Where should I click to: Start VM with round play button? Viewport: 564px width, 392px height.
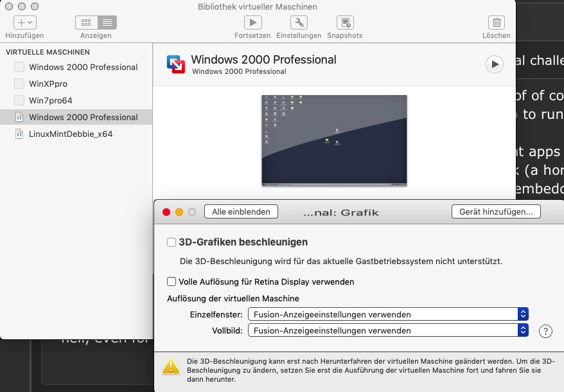(495, 64)
